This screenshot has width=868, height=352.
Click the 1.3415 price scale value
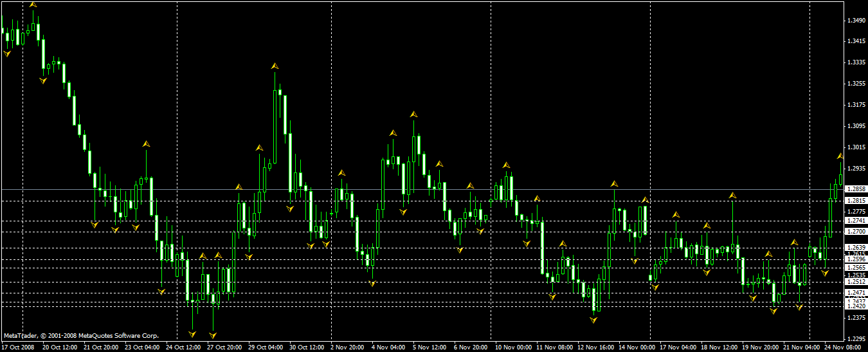pos(856,42)
